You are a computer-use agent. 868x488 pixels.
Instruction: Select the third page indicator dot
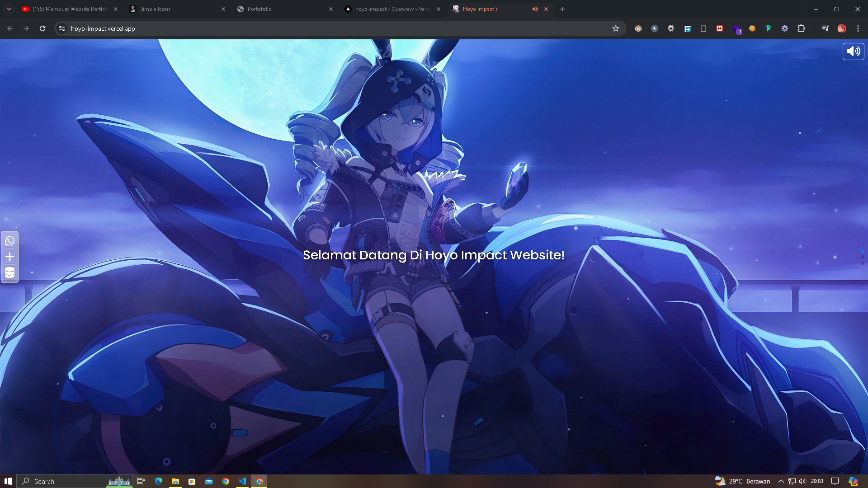(863, 263)
